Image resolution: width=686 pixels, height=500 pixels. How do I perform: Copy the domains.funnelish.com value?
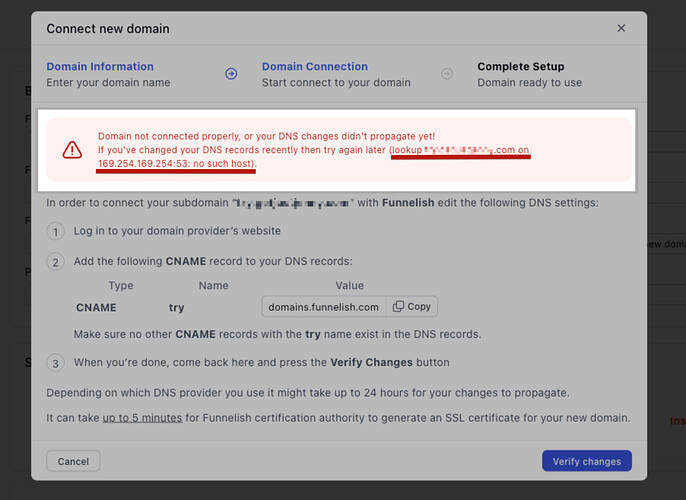click(412, 307)
